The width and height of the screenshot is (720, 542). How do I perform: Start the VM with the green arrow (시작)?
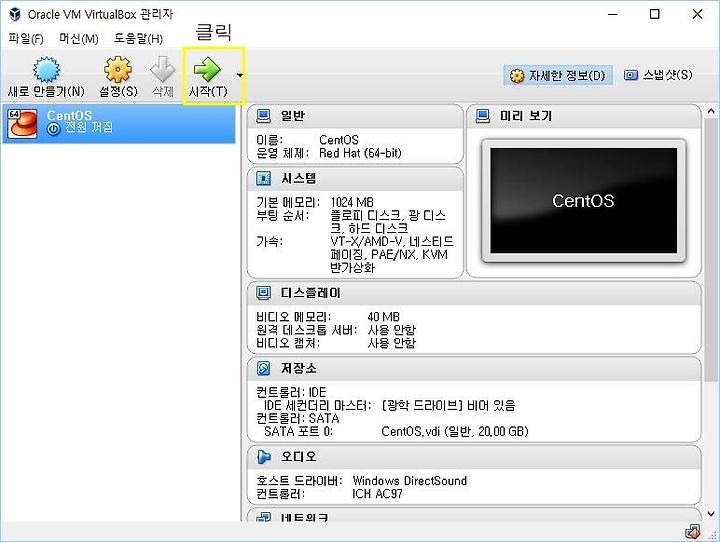[208, 69]
